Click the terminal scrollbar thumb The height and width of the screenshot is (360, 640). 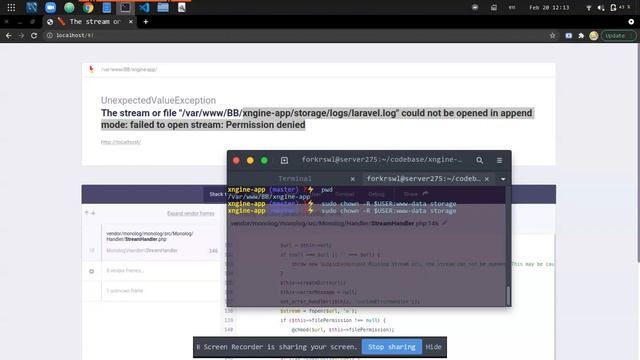[508, 296]
